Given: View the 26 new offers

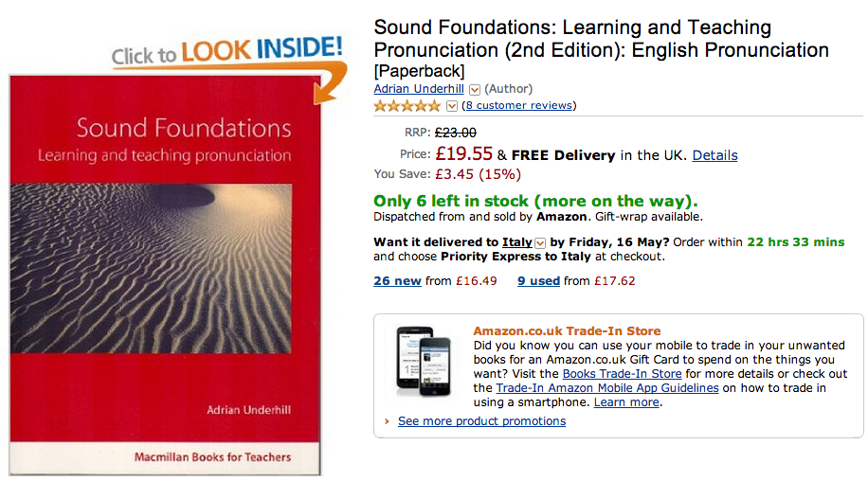Looking at the screenshot, I should (x=397, y=280).
